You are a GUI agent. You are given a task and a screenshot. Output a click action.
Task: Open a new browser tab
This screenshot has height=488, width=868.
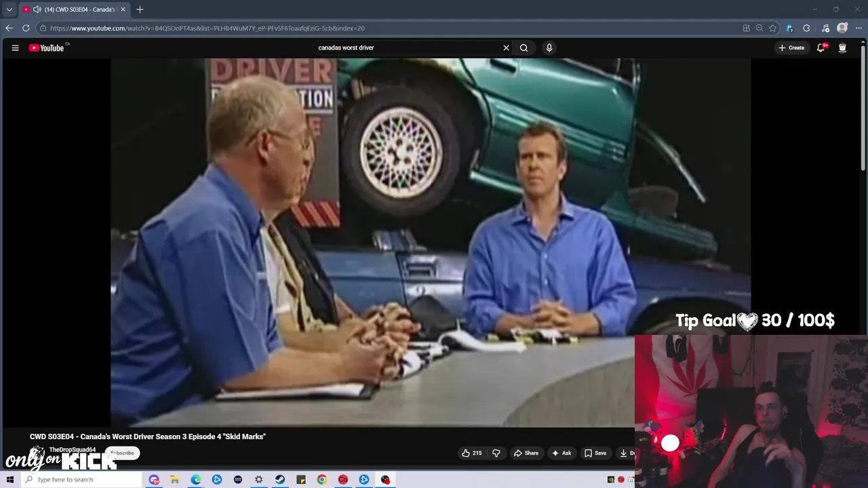click(x=140, y=9)
